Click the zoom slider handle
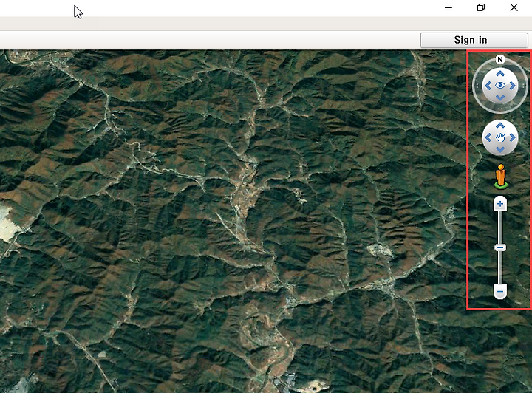 click(x=500, y=247)
